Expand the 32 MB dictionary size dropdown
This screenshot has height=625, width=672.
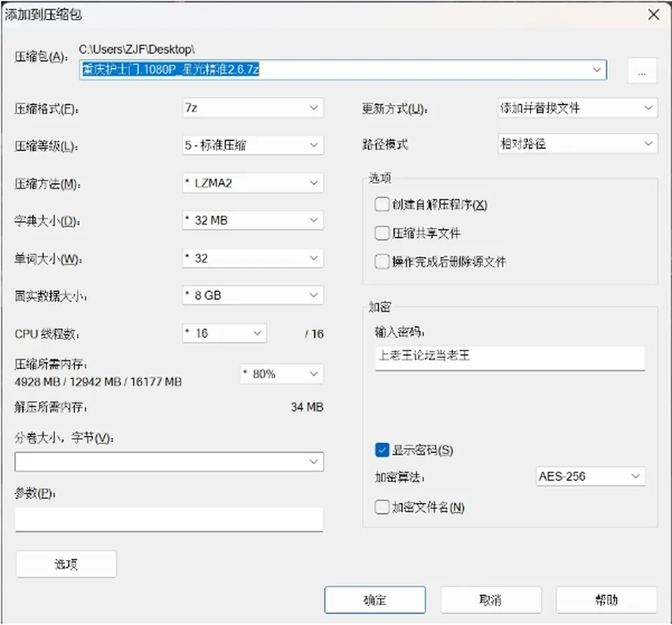[253, 220]
